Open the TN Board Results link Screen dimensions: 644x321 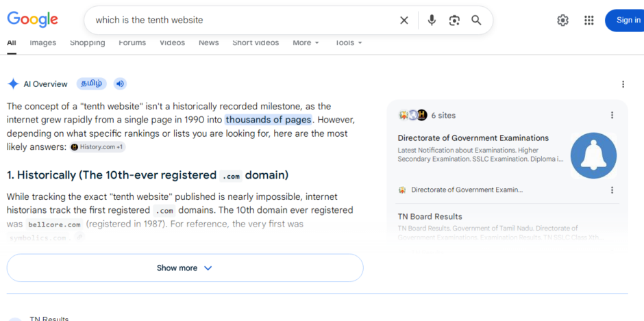430,217
